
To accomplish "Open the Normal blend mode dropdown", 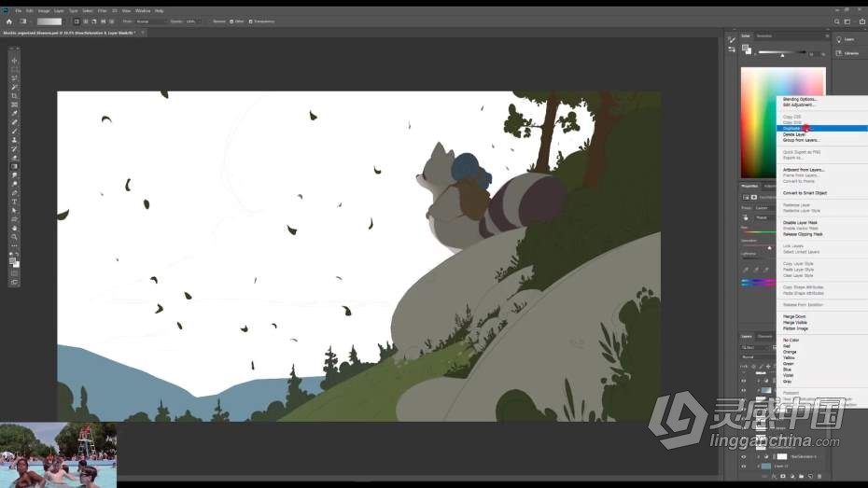I will click(757, 356).
